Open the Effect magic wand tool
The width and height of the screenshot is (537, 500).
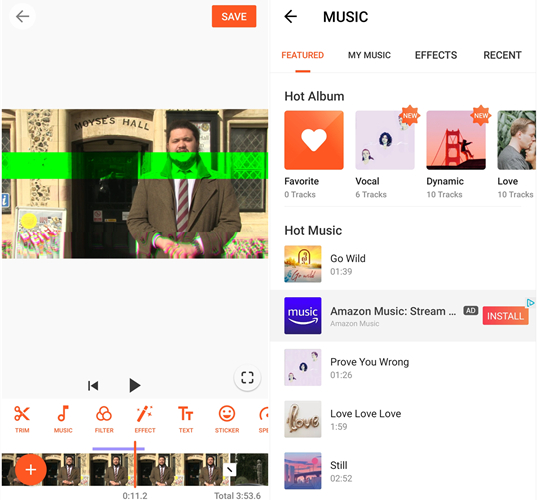[145, 419]
